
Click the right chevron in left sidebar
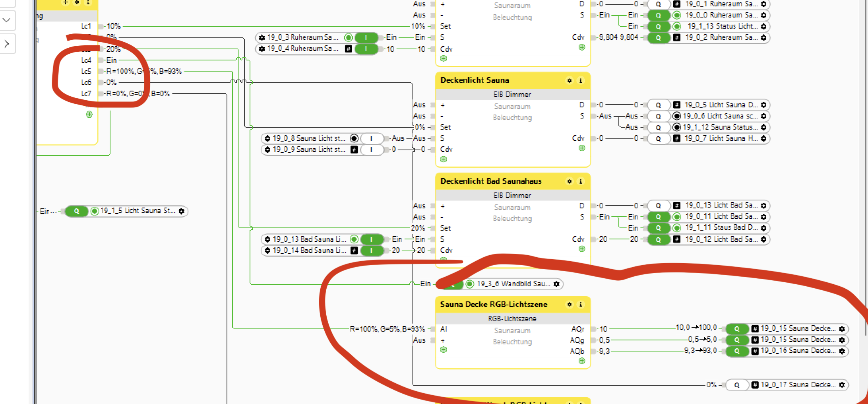[6, 43]
